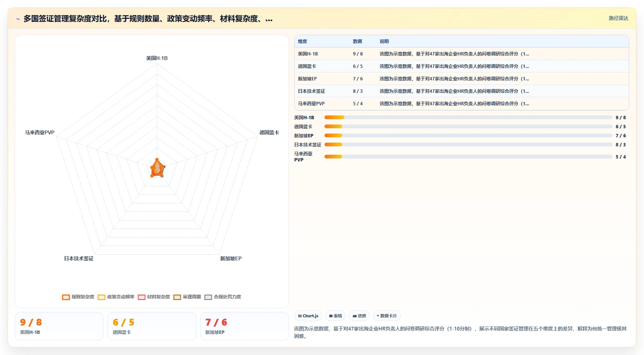Open the 6 / 5 德国蓝卡 data card
The image size is (644, 355).
coord(152,326)
